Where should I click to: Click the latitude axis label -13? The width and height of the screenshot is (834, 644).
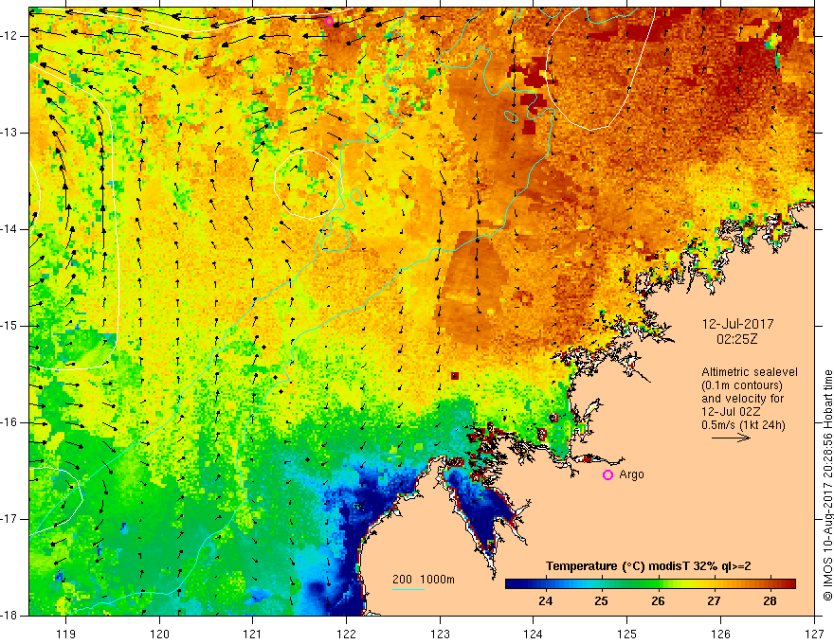pos(10,133)
